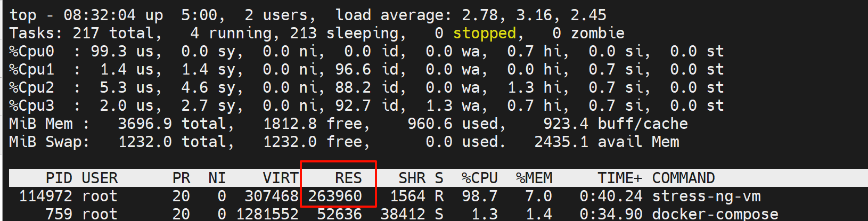Click the PID column header

(59, 178)
